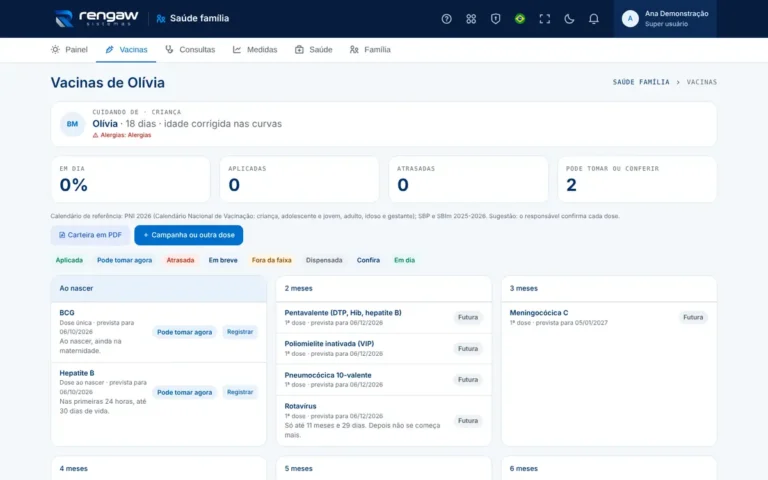The height and width of the screenshot is (480, 768).
Task: Click the Aplicada legend chip
Action: point(69,260)
